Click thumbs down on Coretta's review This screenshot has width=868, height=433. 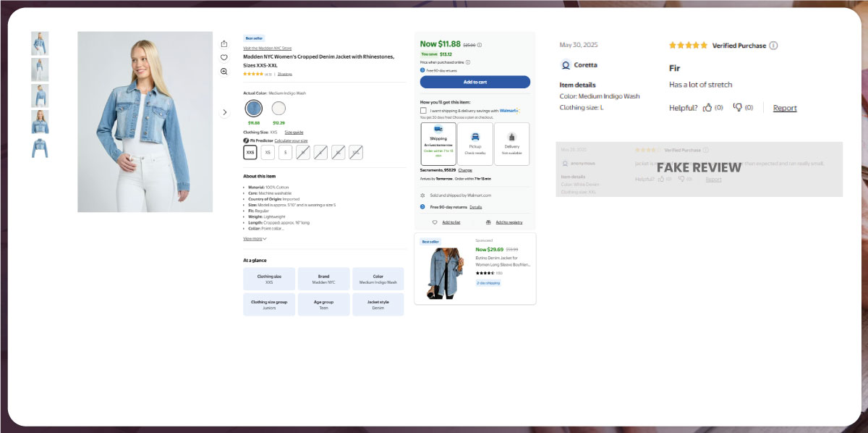(738, 107)
